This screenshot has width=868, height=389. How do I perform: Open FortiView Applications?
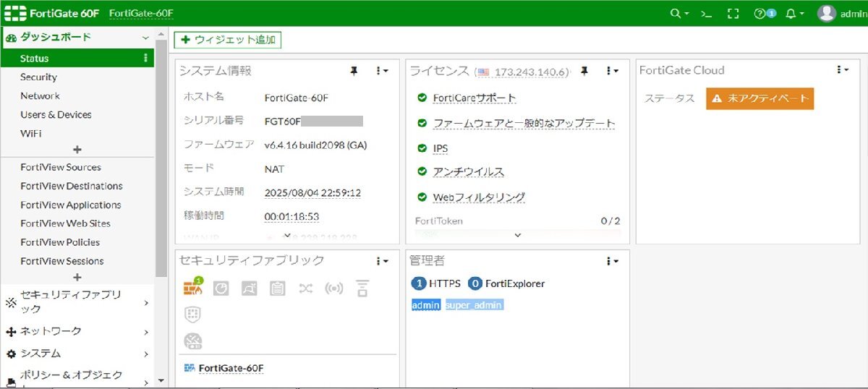click(71, 205)
